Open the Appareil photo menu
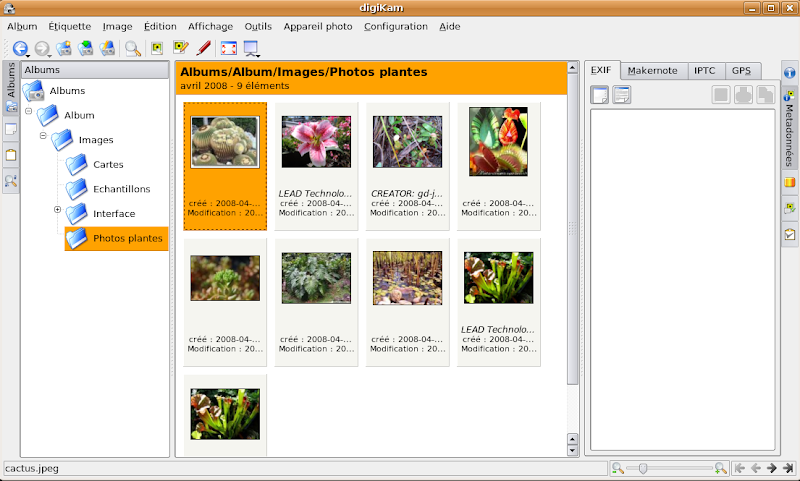800x481 pixels. [x=318, y=26]
